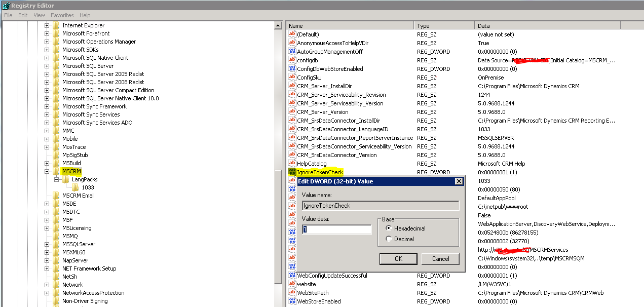Select the Microsoft Operations Manager key
644x307 pixels.
coord(99,42)
